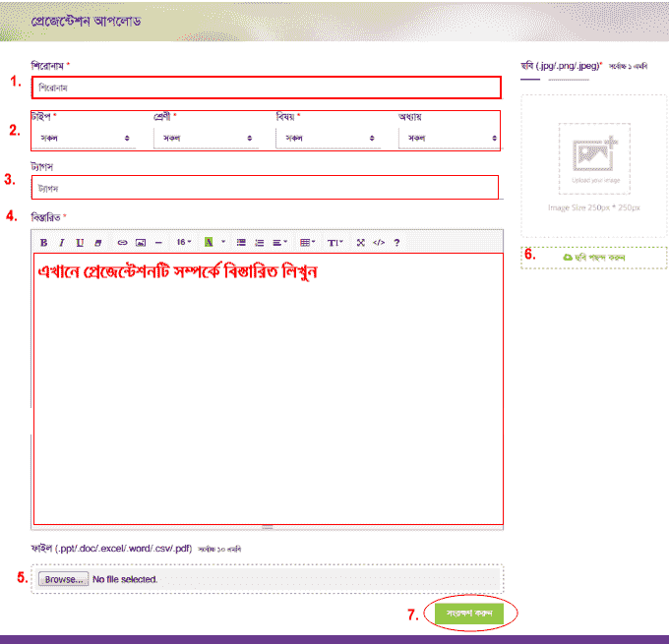Click the ছবি পছন্দ করুন upload button
Screen dimensions: 669x644
click(593, 257)
